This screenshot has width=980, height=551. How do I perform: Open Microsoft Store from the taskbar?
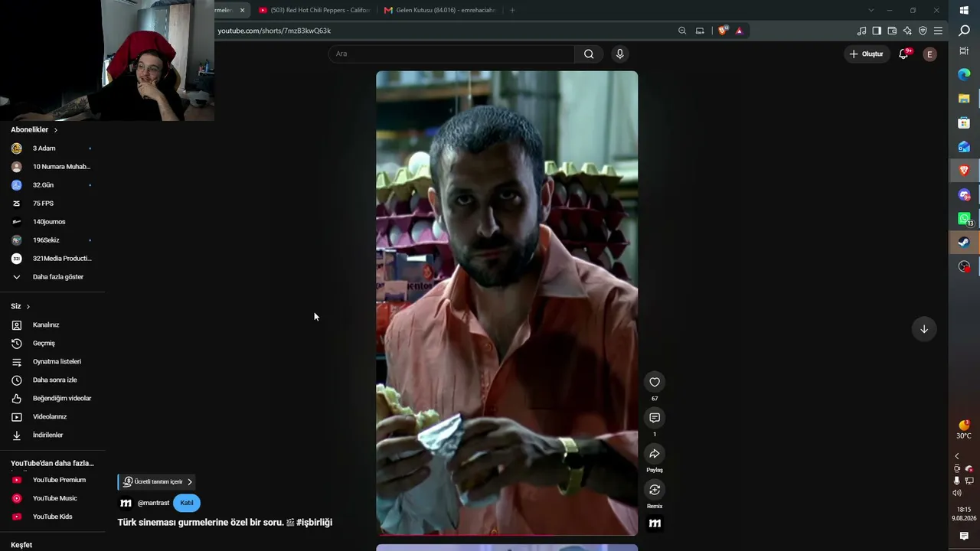964,122
